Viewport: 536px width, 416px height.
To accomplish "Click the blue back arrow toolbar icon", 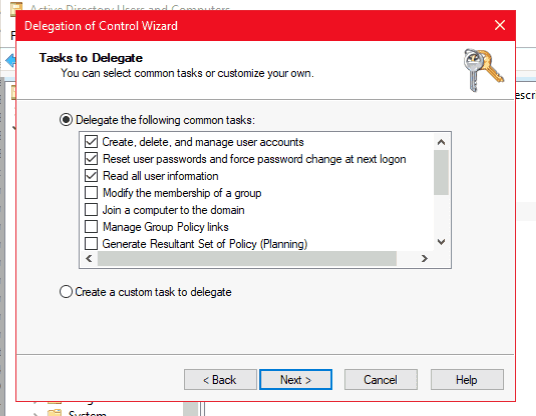I will click(x=11, y=61).
